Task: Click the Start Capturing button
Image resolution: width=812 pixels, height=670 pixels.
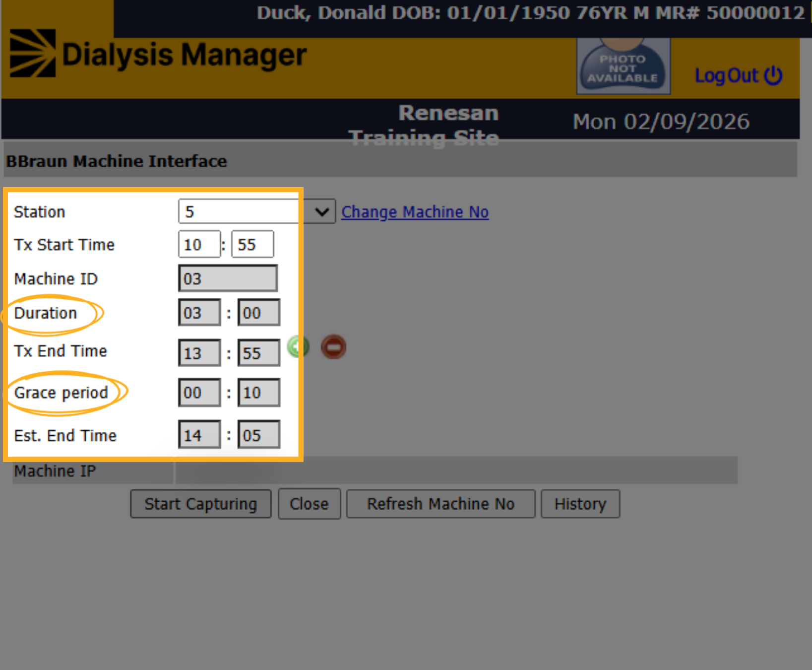Action: (201, 504)
